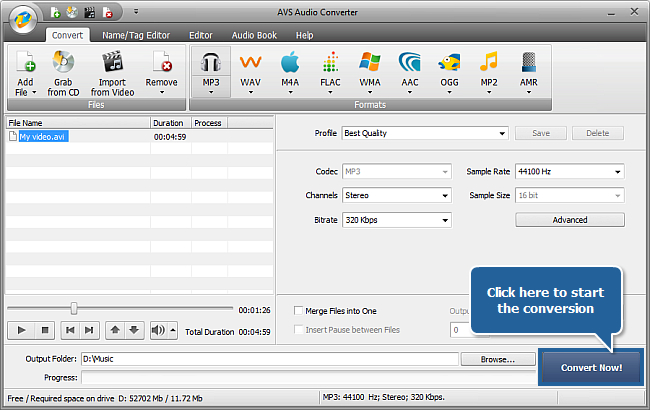
Task: Click the volume speaker icon
Action: pyautogui.click(x=158, y=330)
